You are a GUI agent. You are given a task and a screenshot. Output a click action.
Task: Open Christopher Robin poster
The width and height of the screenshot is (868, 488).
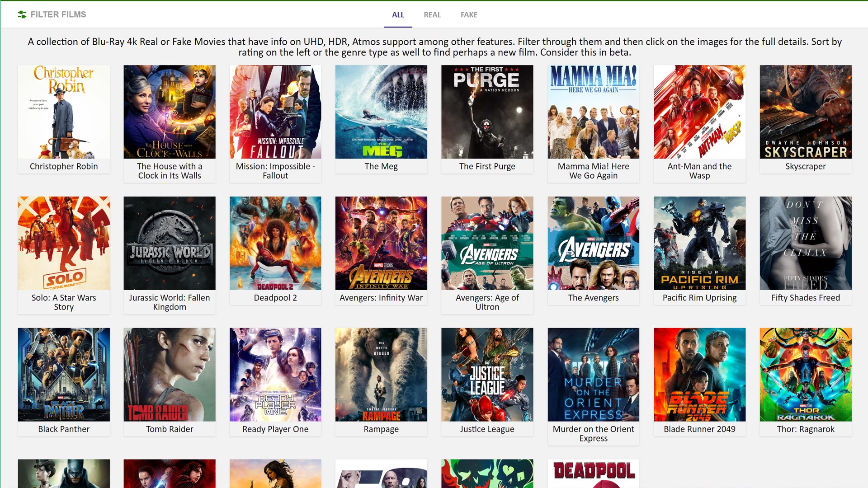point(64,112)
